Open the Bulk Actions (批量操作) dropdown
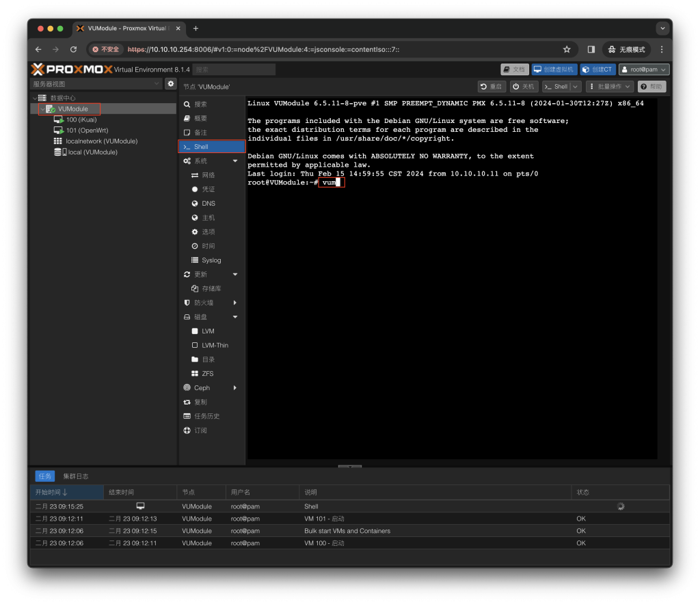700x604 pixels. (609, 87)
